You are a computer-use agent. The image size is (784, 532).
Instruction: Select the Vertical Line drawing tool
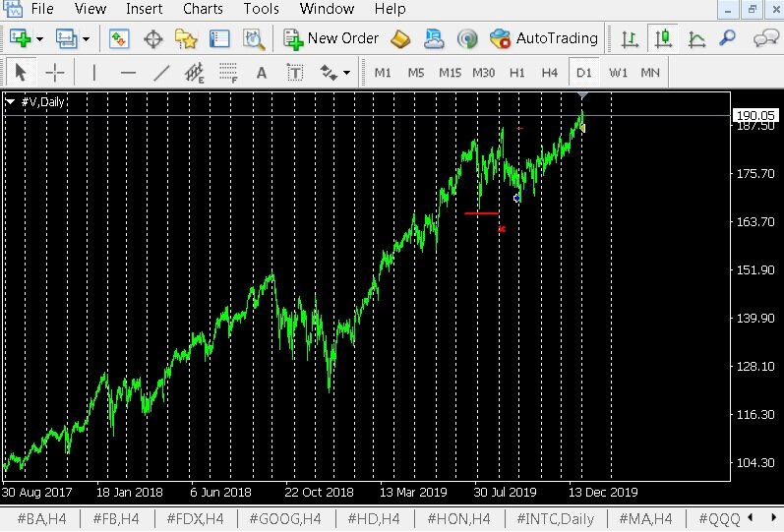(94, 73)
